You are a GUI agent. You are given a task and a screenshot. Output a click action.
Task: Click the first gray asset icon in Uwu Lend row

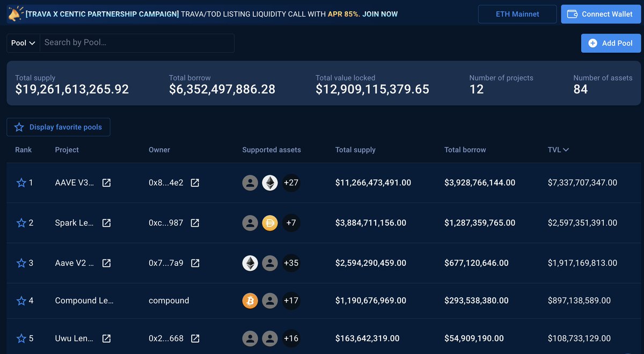coord(250,338)
